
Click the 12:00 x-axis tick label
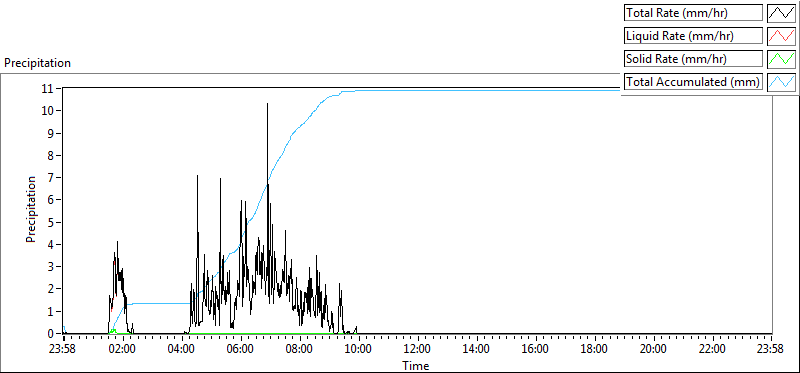pyautogui.click(x=418, y=350)
